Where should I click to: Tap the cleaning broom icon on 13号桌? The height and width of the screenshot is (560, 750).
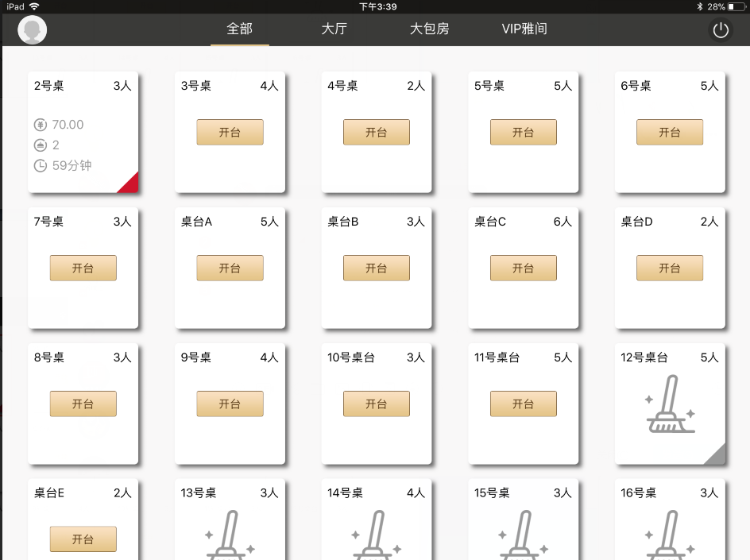230,535
